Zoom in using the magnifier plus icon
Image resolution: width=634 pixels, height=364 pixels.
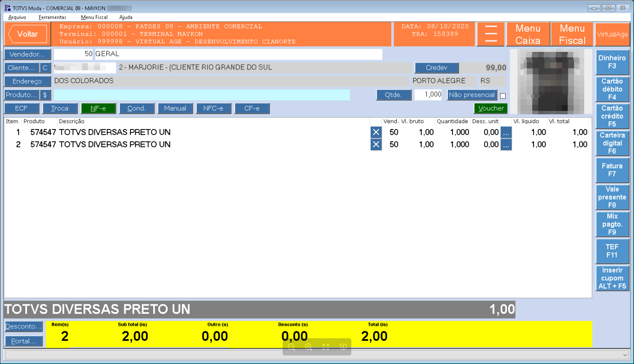click(x=308, y=347)
